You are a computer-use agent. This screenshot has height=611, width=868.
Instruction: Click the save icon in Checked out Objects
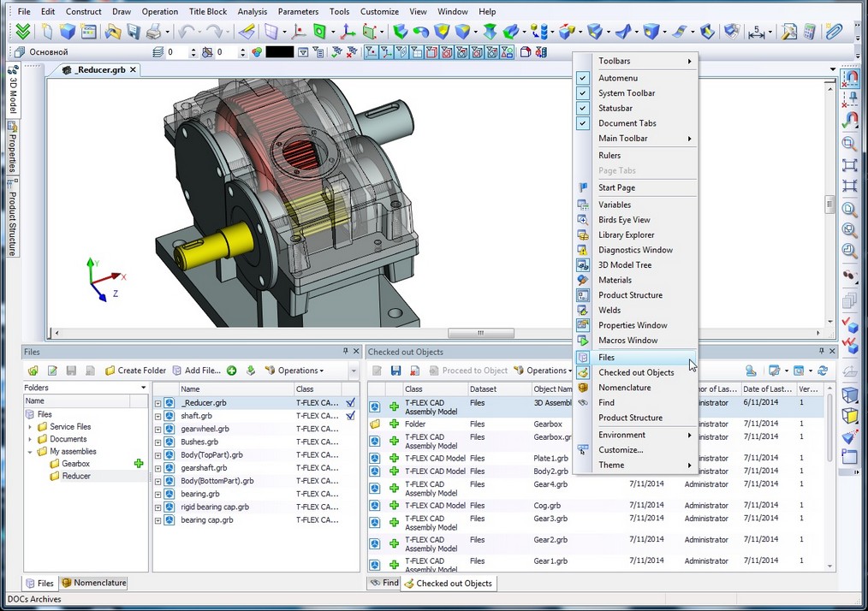(x=395, y=371)
